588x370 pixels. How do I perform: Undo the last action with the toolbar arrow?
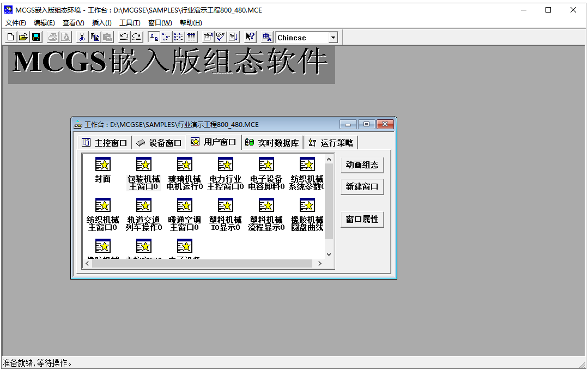pos(124,37)
